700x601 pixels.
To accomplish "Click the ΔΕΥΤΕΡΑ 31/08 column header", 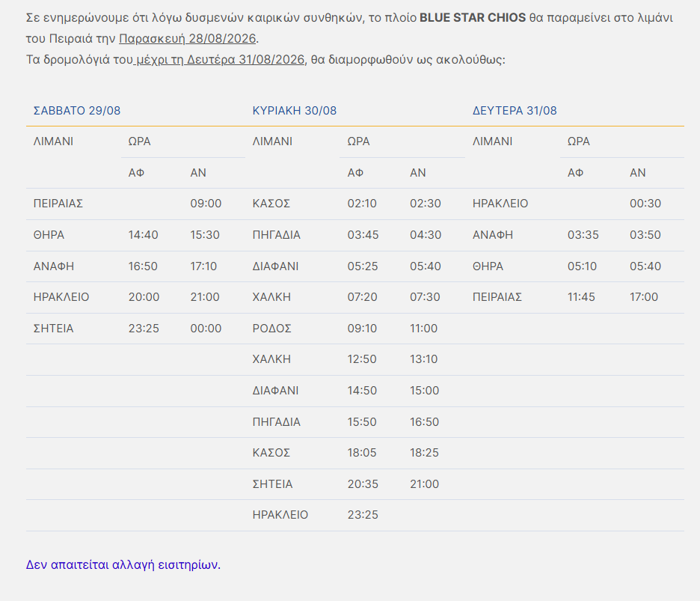I will (515, 111).
